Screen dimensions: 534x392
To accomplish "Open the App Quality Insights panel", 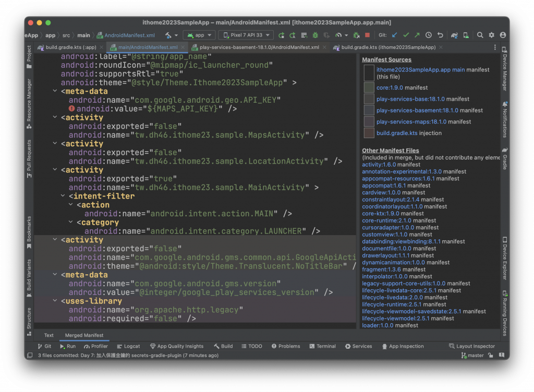I will 177,346.
